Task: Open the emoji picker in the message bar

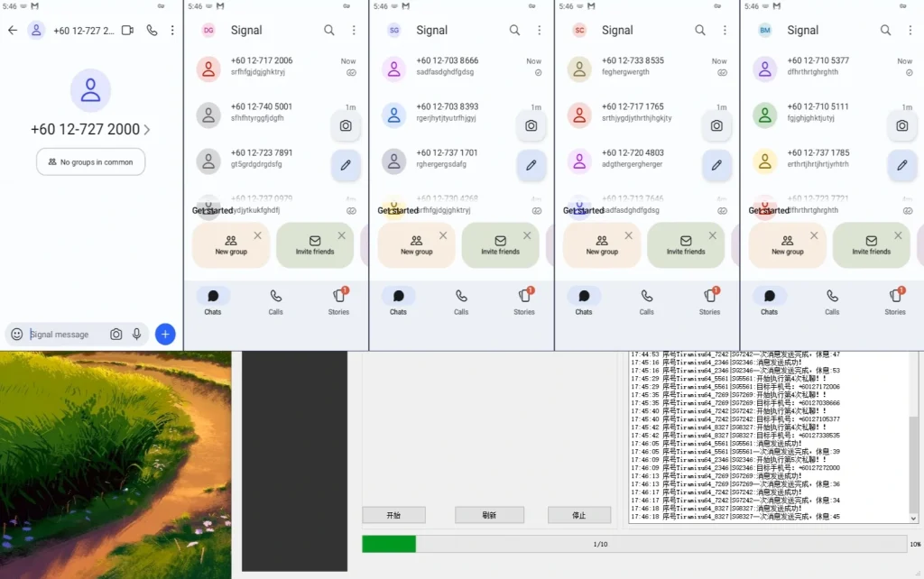Action: (x=16, y=335)
